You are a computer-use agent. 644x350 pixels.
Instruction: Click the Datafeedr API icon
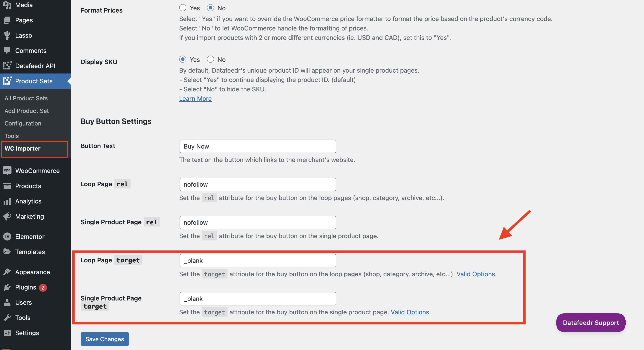(x=7, y=66)
